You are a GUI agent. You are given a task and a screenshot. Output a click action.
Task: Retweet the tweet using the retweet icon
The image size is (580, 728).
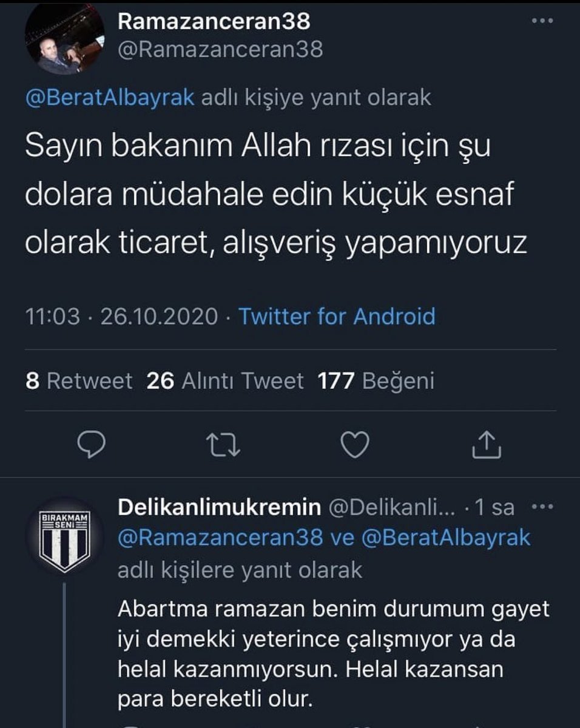(x=224, y=446)
